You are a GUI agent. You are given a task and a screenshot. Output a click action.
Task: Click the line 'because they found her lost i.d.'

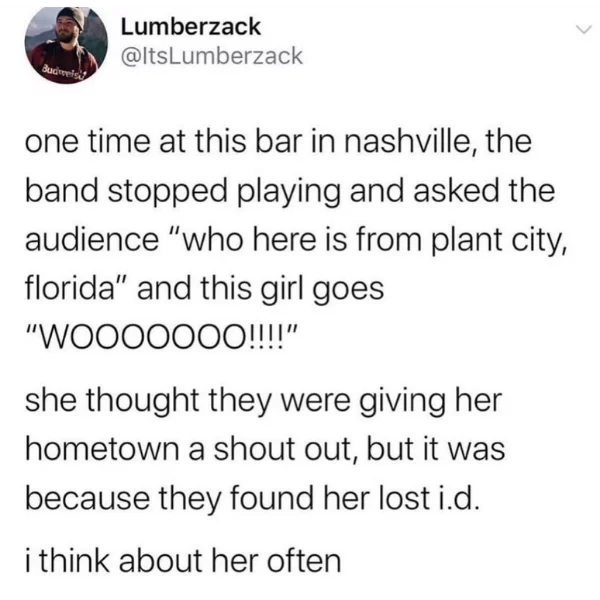point(252,499)
